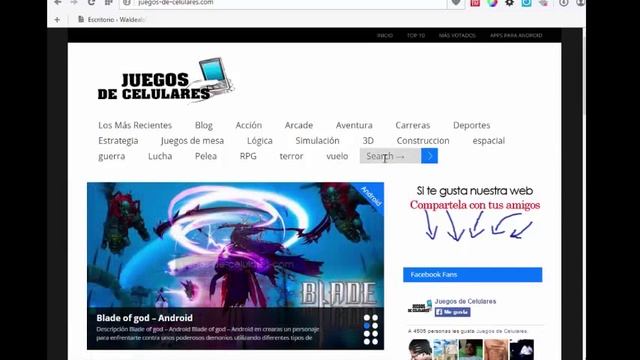Image resolution: width=640 pixels, height=360 pixels.
Task: Select the top-right slider dot
Action: (375, 318)
